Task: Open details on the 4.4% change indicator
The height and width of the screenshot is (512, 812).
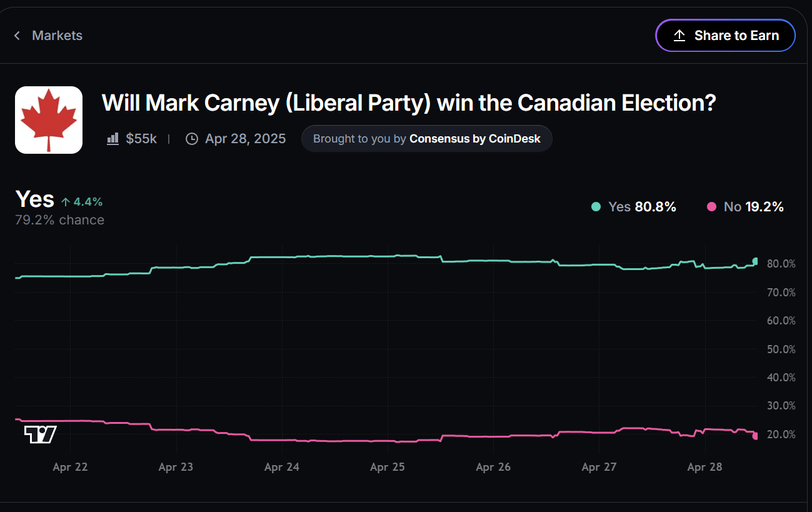Action: click(82, 201)
